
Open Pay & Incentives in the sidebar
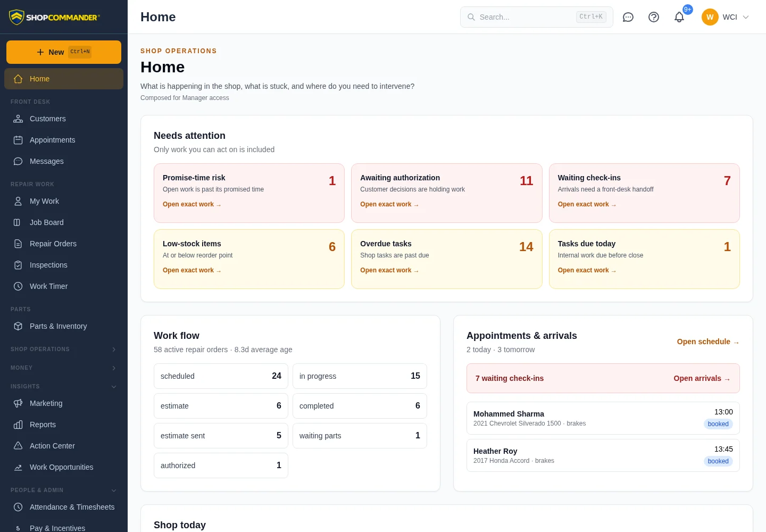click(x=64, y=527)
